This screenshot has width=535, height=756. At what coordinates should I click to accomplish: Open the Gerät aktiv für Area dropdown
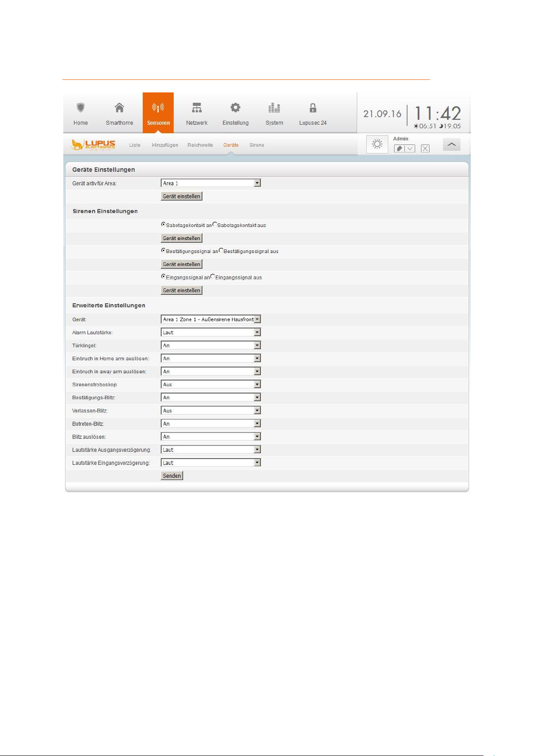point(210,183)
